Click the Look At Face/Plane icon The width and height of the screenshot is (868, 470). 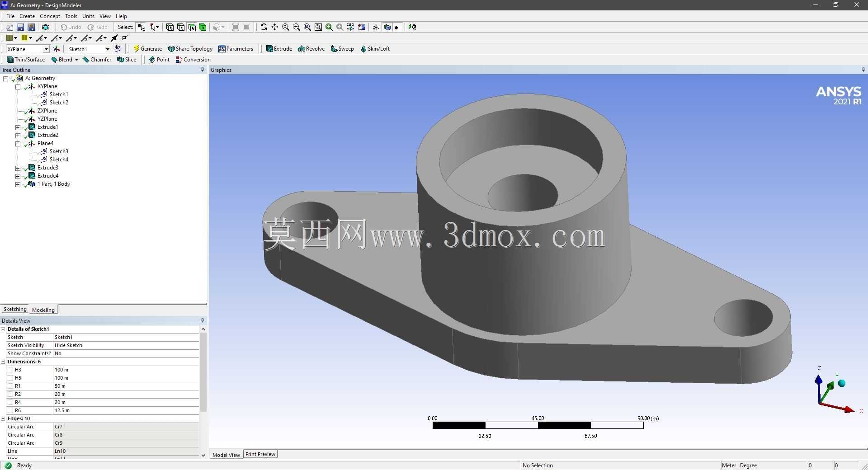412,27
